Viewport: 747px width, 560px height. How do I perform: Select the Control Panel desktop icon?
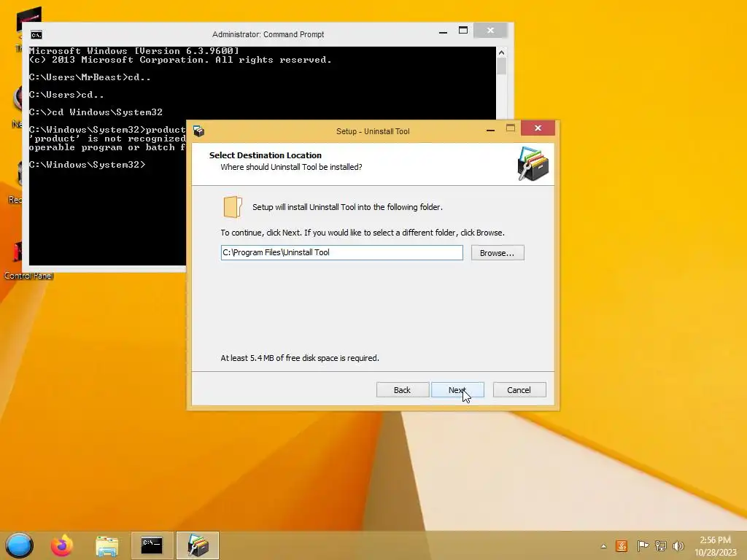pyautogui.click(x=28, y=262)
